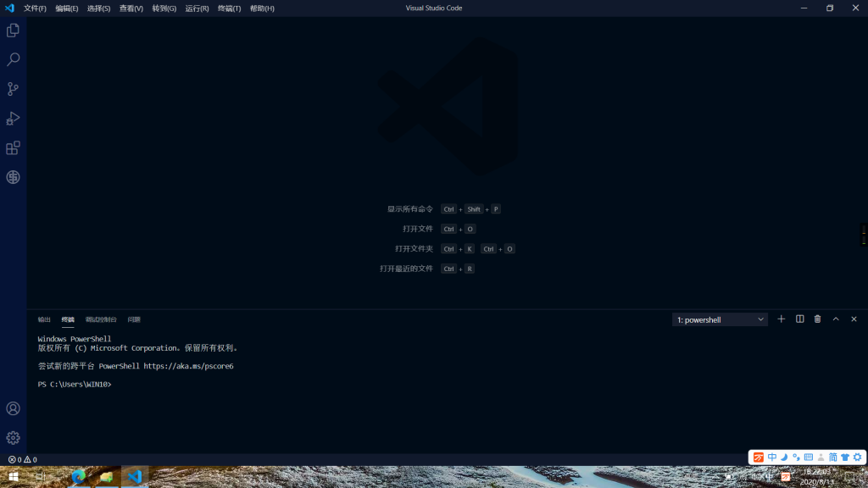The height and width of the screenshot is (488, 868).
Task: Toggle Chinese/English mode 中 on IME toolbar
Action: point(772,457)
